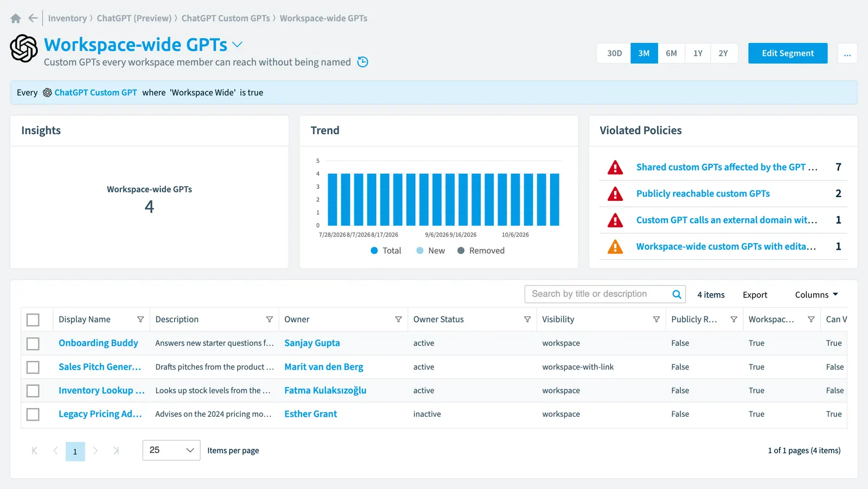Go to the last page arrow
868x489 pixels.
point(116,450)
